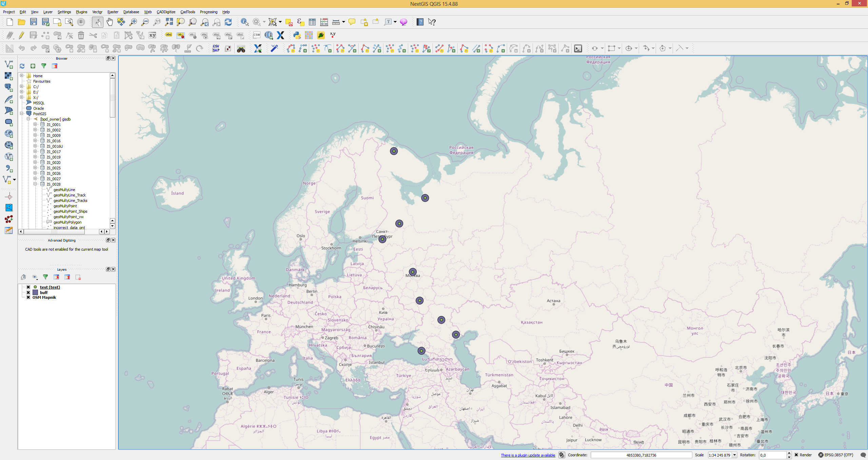868x460 pixels.
Task: Click the yellow abc label tool
Action: pos(169,35)
